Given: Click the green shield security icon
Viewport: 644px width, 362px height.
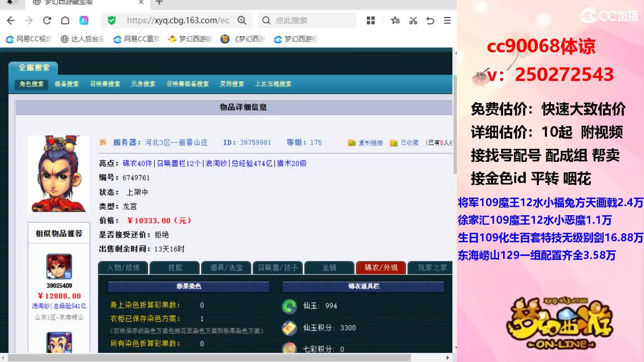Looking at the screenshot, I should point(112,21).
